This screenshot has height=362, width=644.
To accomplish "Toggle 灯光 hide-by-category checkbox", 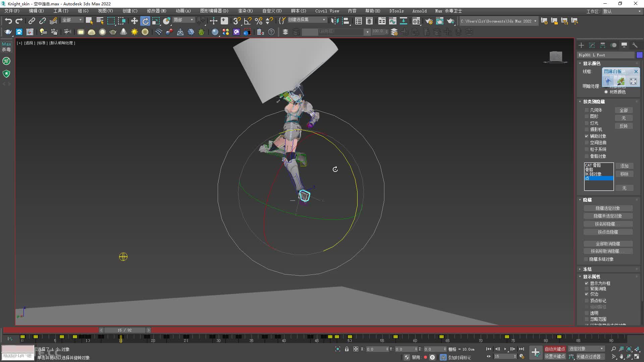I will [587, 123].
